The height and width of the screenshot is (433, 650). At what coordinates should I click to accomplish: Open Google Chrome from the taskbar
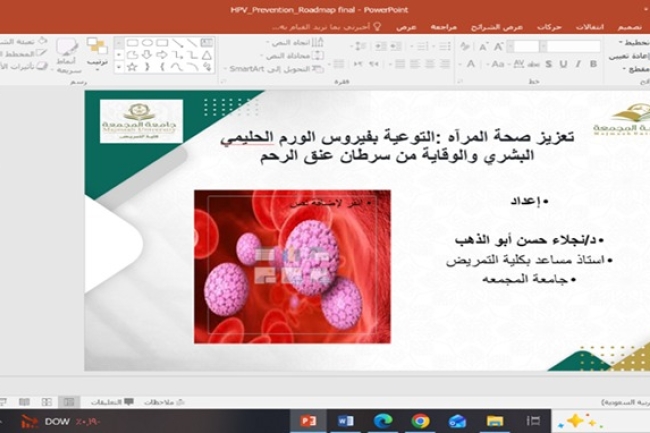tap(420, 421)
